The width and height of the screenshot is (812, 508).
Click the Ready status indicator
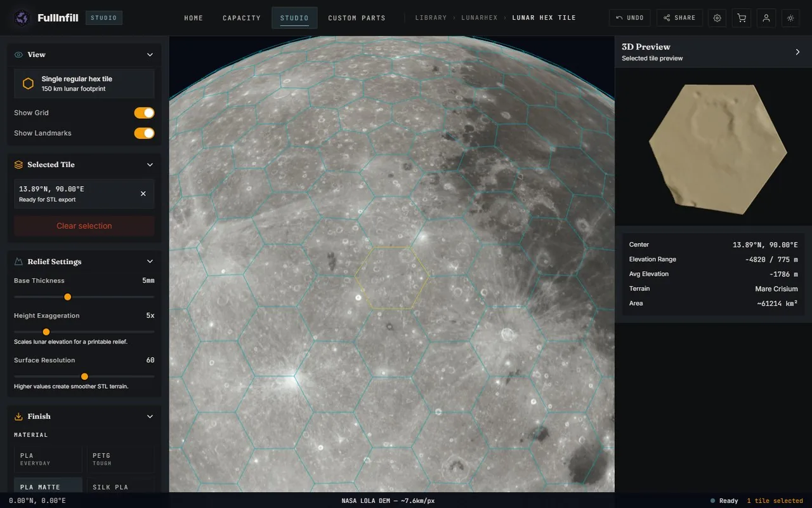pos(724,501)
